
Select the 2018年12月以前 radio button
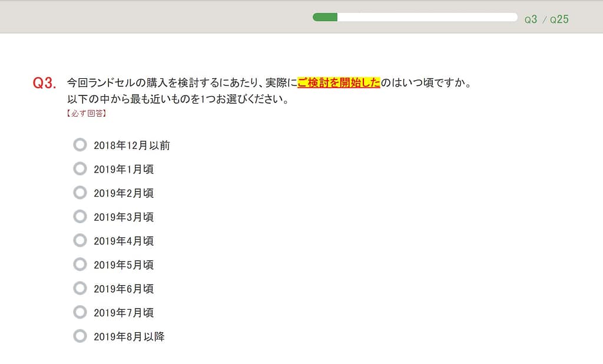tap(80, 145)
